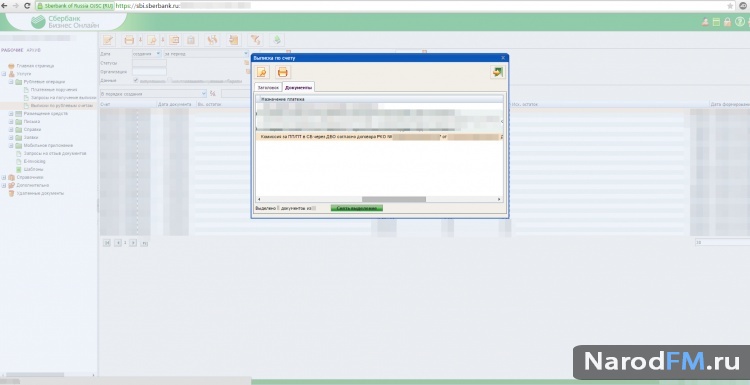750x385 pixels.
Task: Click the printer icon in the main toolbar
Action: click(x=129, y=40)
